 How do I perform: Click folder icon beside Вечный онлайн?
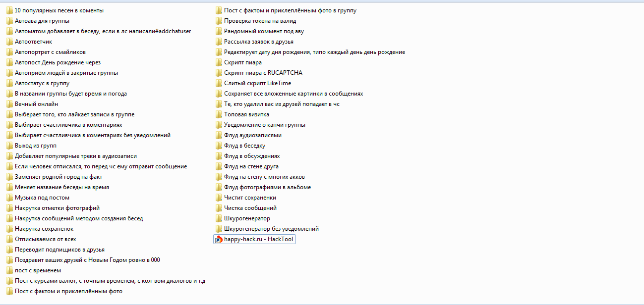pos(9,104)
